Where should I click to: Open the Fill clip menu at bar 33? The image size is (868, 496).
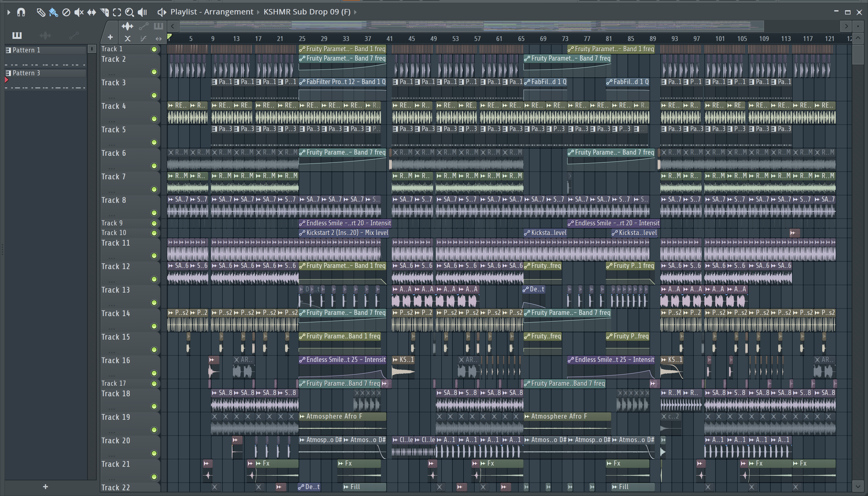pos(346,487)
